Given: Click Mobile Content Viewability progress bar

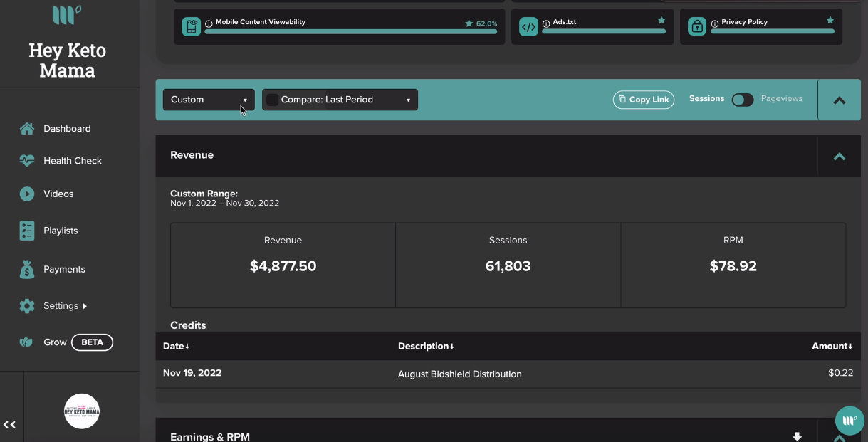Looking at the screenshot, I should click(351, 31).
